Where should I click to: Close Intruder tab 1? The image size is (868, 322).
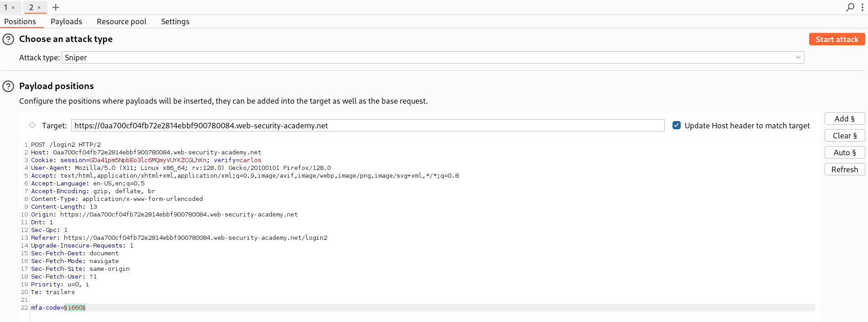pos(13,8)
